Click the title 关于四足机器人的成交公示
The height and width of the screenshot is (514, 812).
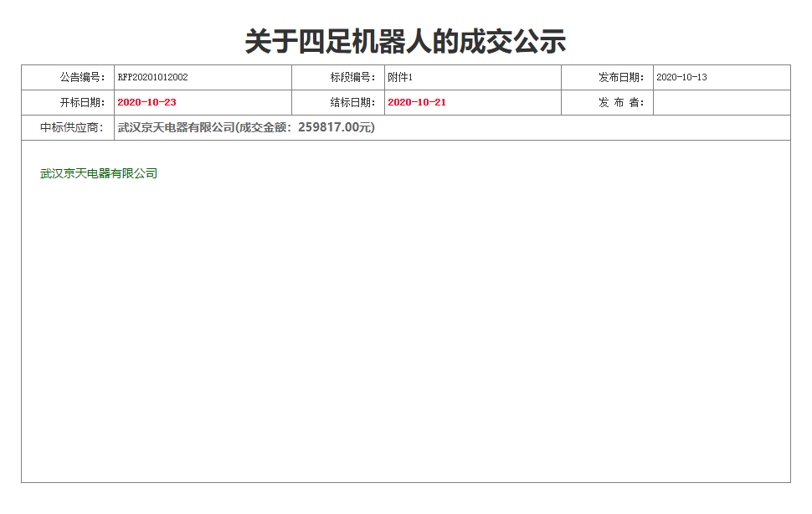pyautogui.click(x=405, y=41)
